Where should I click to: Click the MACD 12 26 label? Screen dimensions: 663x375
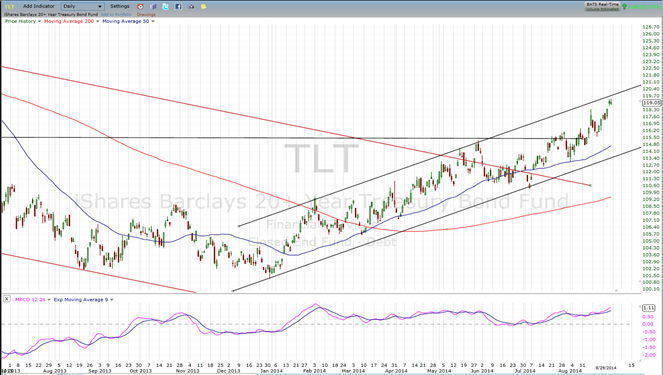click(x=30, y=300)
